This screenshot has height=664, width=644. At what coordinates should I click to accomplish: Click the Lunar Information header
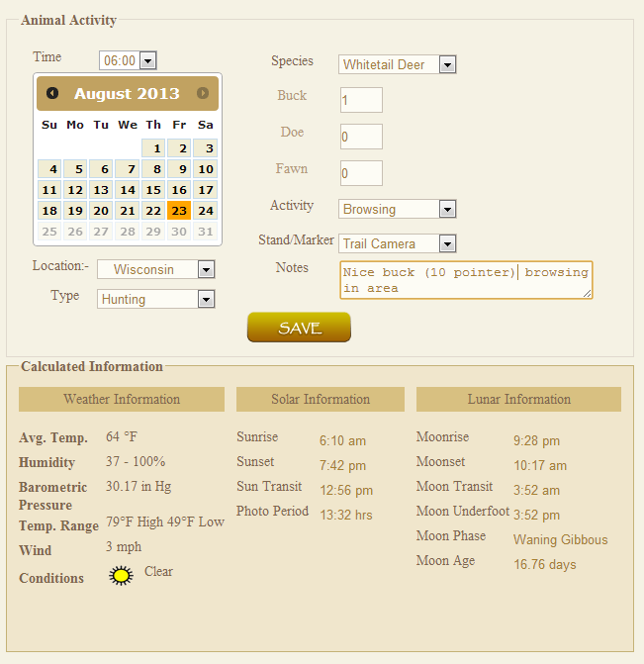point(518,399)
